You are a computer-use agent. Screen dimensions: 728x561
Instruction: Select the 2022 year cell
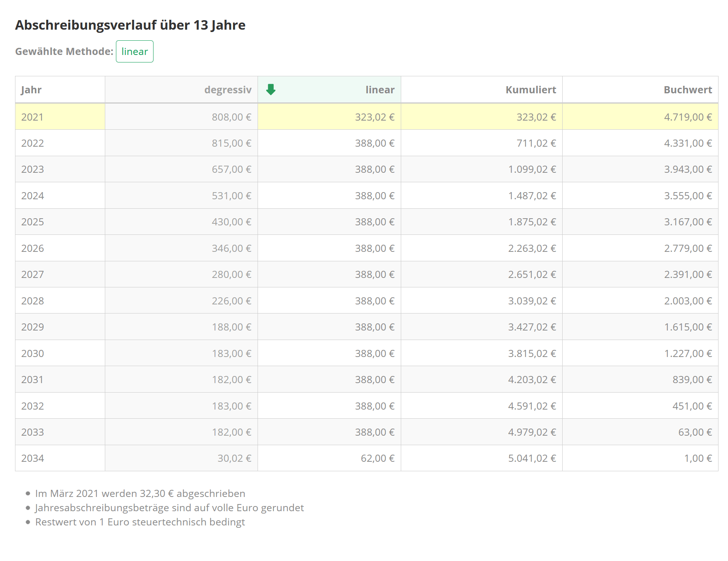[32, 143]
